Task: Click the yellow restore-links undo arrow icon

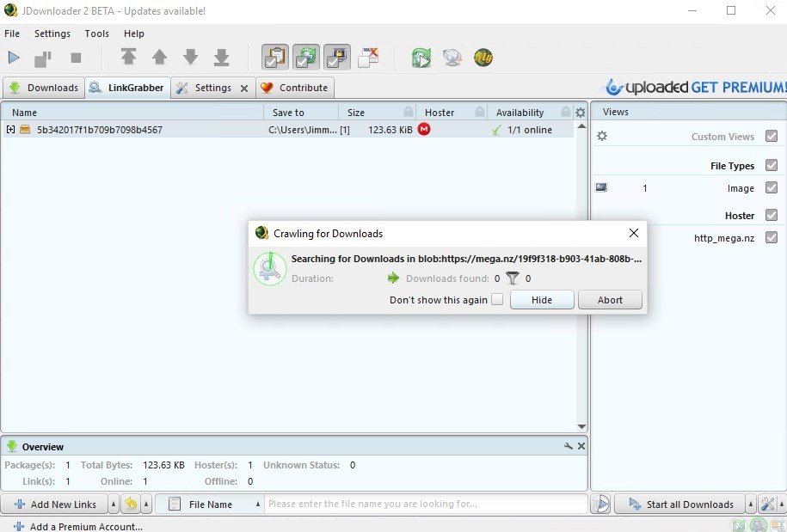Action: [x=131, y=504]
